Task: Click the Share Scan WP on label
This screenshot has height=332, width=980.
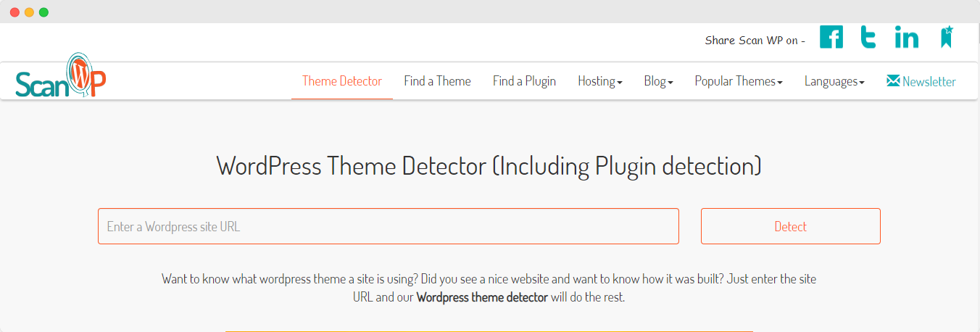Action: point(755,41)
